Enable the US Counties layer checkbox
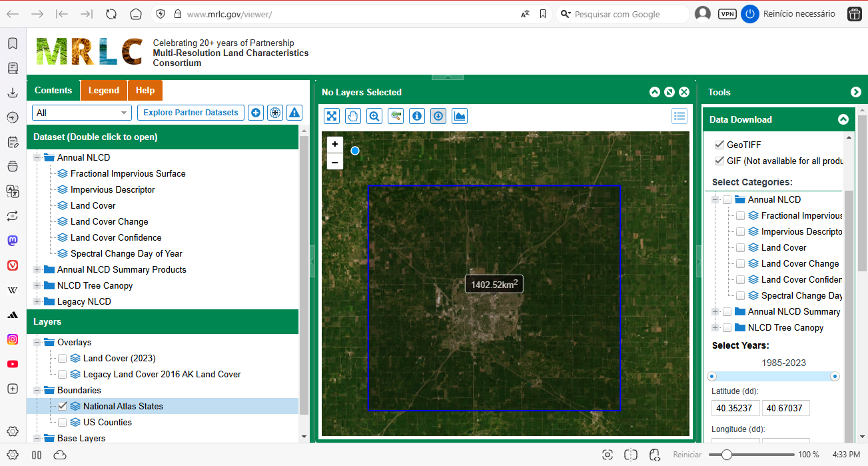868x466 pixels. pos(62,422)
